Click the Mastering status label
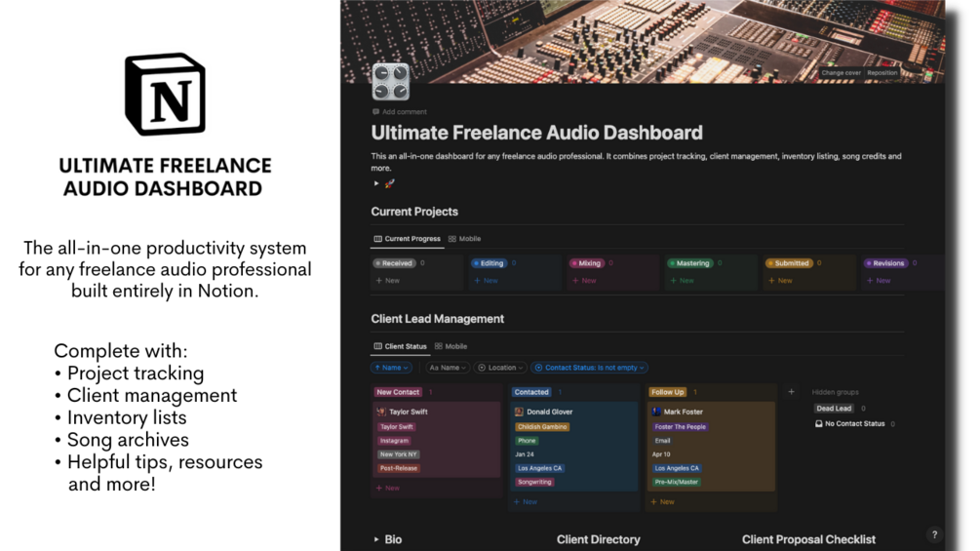The height and width of the screenshot is (551, 980). click(689, 263)
